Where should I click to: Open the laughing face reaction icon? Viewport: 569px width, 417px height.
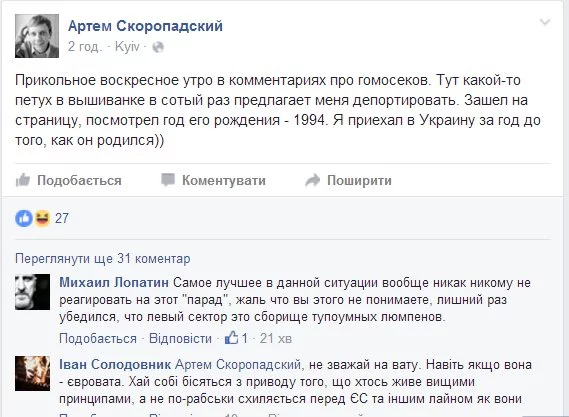click(x=42, y=218)
